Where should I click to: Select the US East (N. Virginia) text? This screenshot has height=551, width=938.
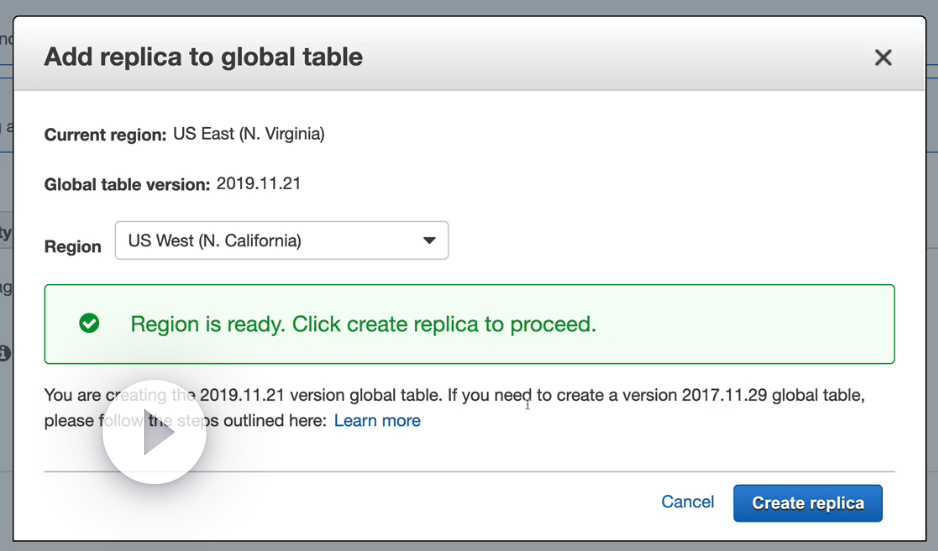(x=248, y=133)
